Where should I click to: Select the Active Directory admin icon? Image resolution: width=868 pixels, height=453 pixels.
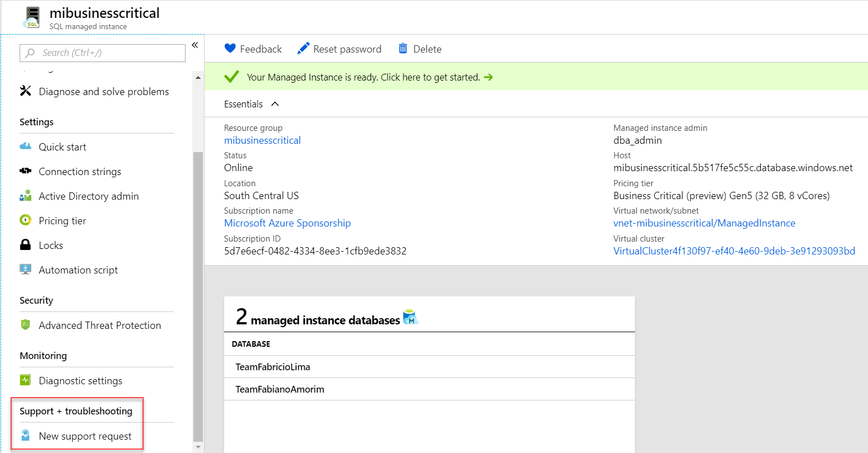26,196
